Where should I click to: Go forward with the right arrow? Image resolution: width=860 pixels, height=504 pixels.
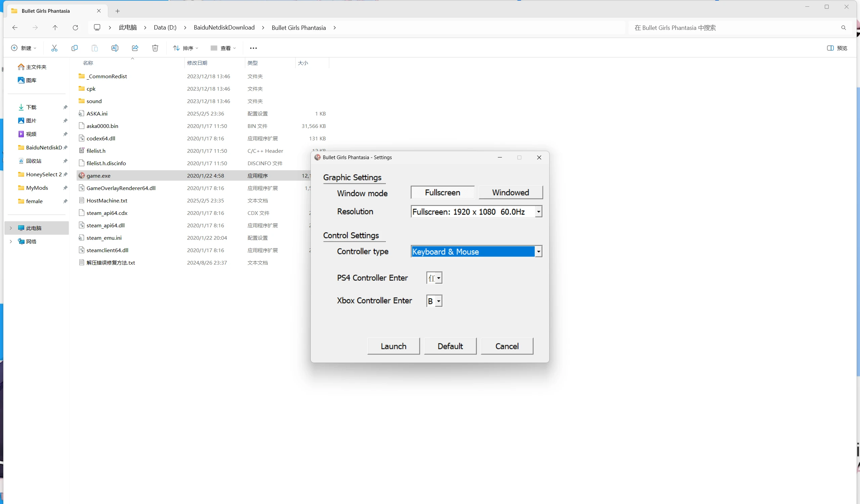click(35, 28)
